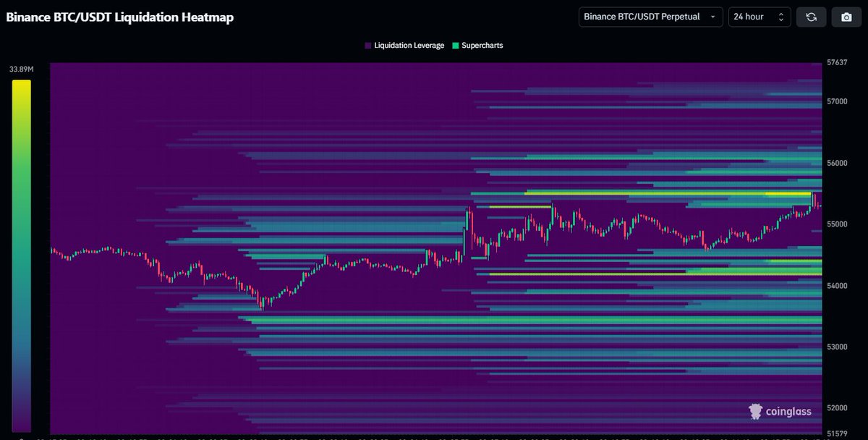Click the yellow-to-purple liquidation scale slider
This screenshot has height=440, width=868.
tap(21, 255)
